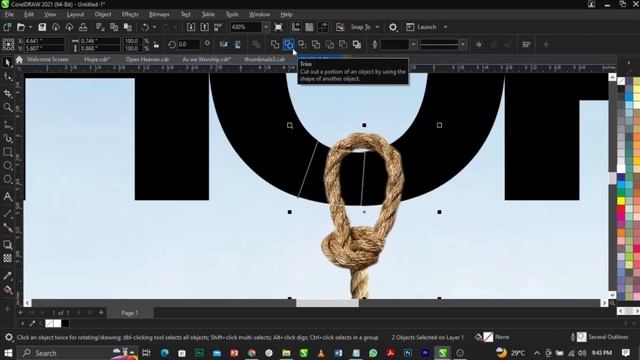The width and height of the screenshot is (640, 360).
Task: Click the Simplify shaping icon
Action: (316, 44)
